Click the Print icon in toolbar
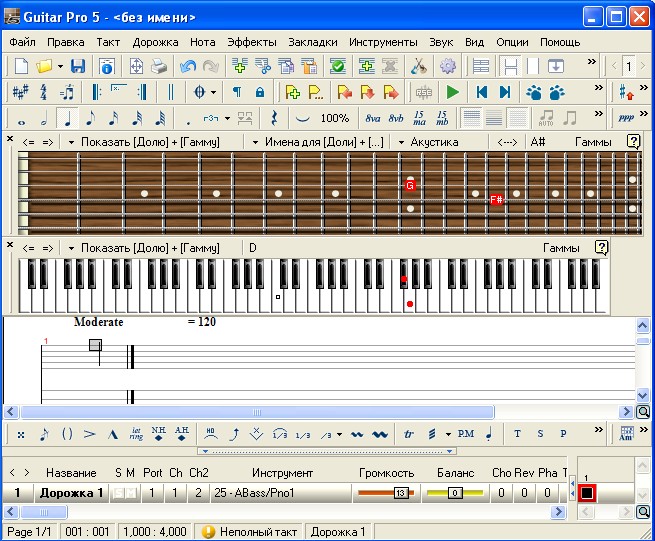The height and width of the screenshot is (541, 655). (159, 66)
